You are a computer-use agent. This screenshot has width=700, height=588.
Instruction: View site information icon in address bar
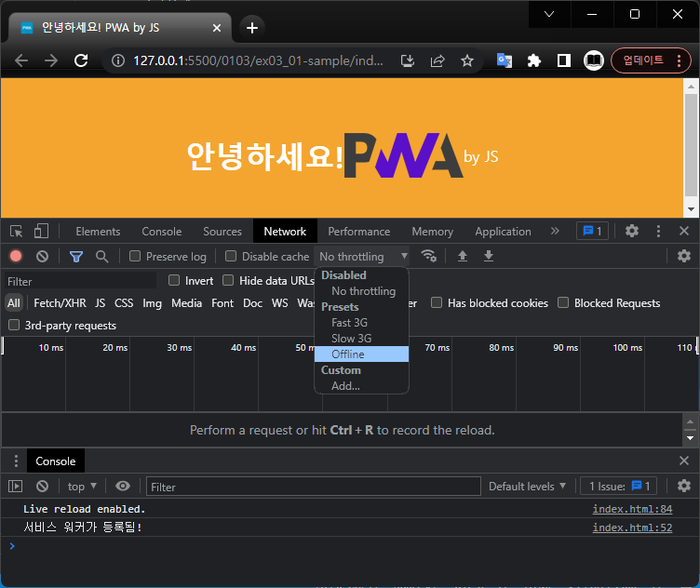coord(118,60)
